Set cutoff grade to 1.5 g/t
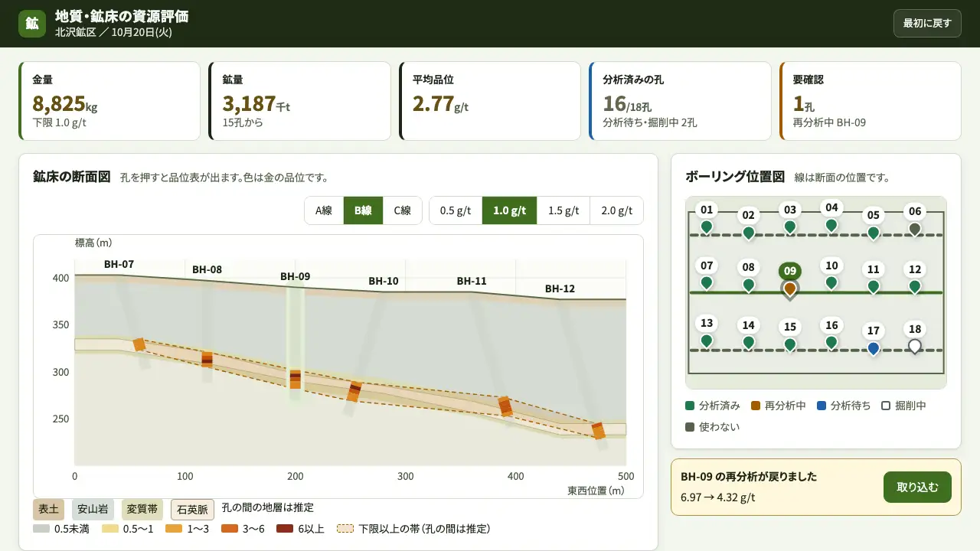980x551 pixels. click(563, 210)
